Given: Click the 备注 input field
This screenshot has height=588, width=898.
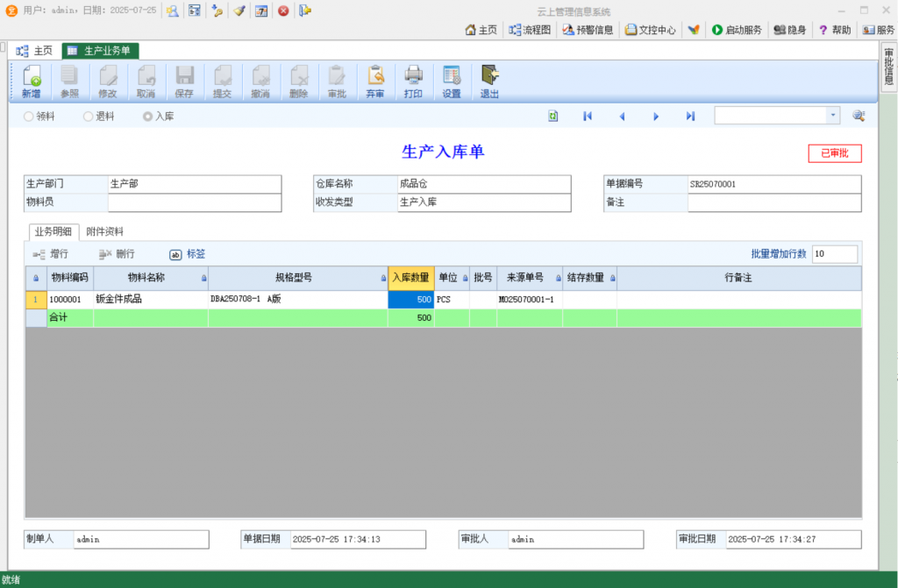Looking at the screenshot, I should point(774,202).
